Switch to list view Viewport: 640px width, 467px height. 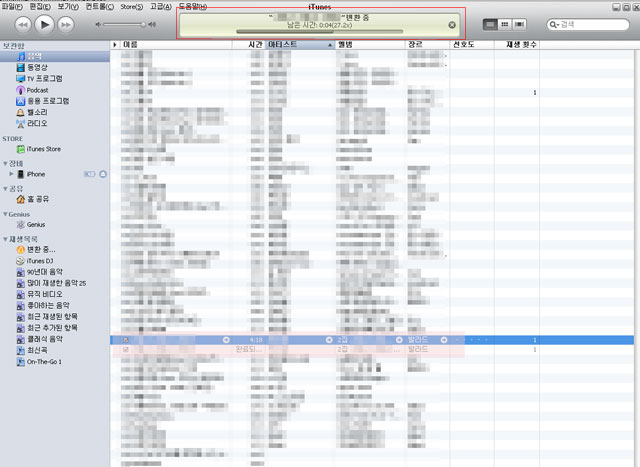pos(490,24)
